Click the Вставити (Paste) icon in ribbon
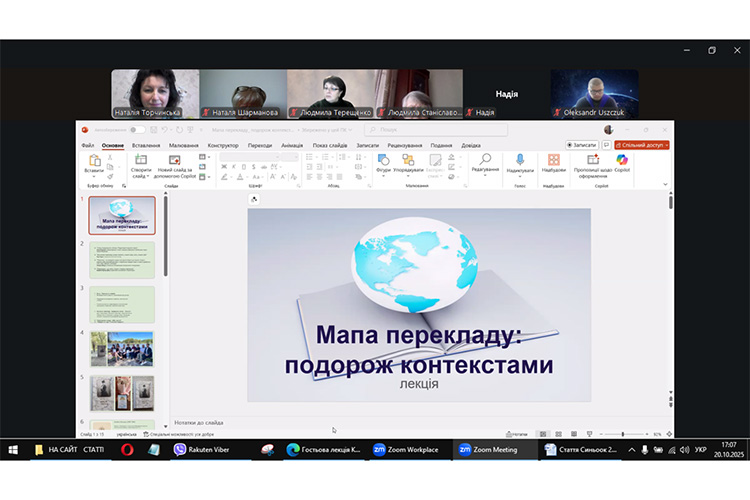750x500 pixels. [94, 162]
